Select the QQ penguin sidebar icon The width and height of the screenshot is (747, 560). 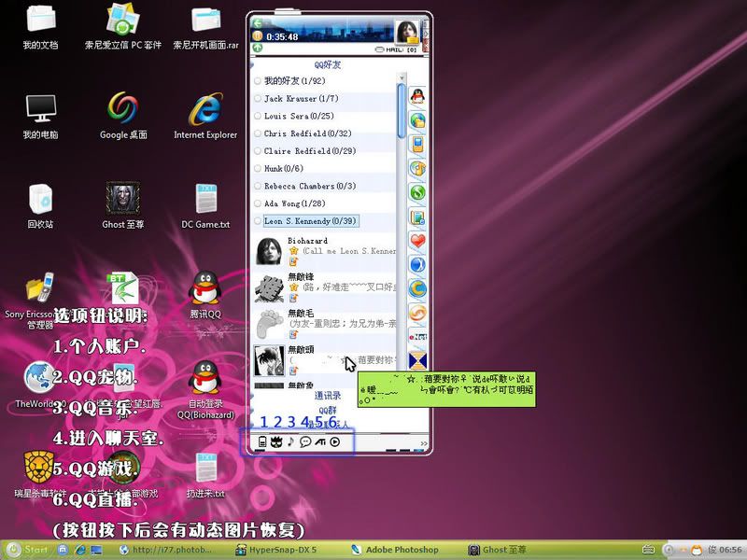point(418,96)
